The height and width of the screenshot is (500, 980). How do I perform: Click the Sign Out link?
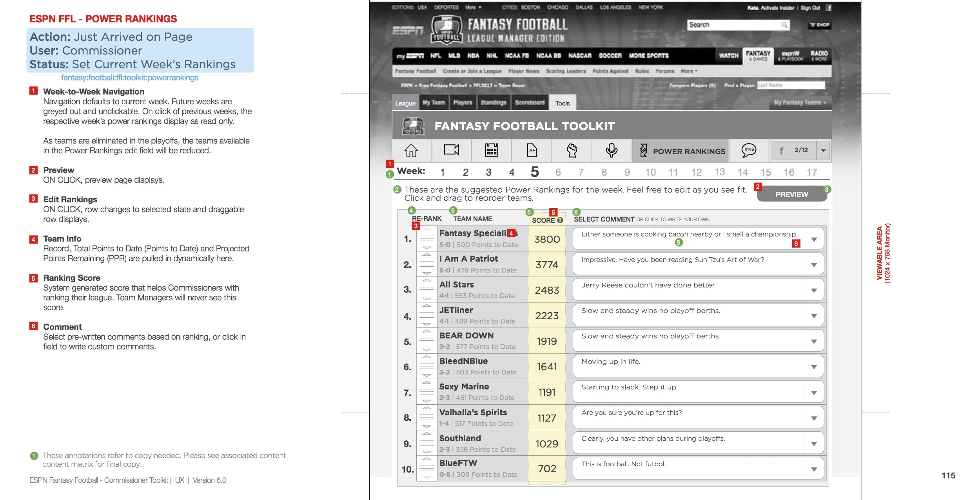(810, 7)
